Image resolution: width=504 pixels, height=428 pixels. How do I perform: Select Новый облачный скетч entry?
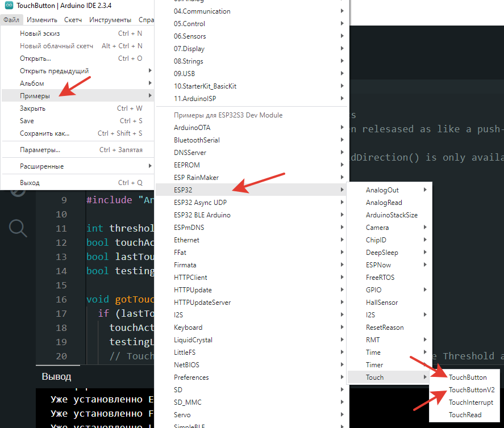(x=78, y=46)
